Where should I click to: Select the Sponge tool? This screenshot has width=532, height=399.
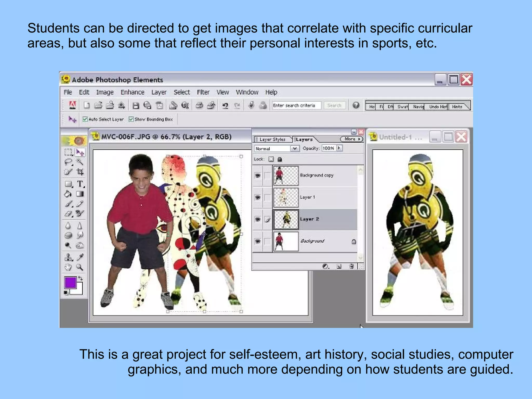click(x=68, y=235)
